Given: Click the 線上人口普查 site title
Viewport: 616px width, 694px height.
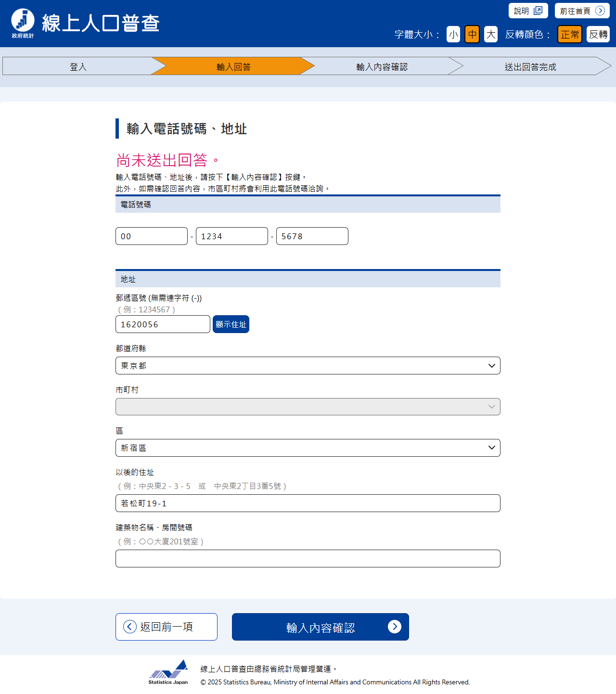Looking at the screenshot, I should coord(101,23).
